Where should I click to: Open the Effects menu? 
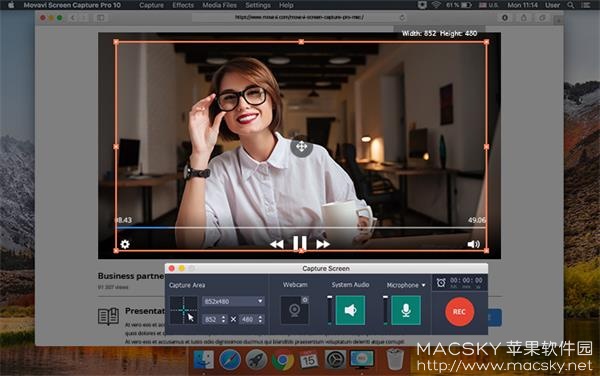[183, 5]
